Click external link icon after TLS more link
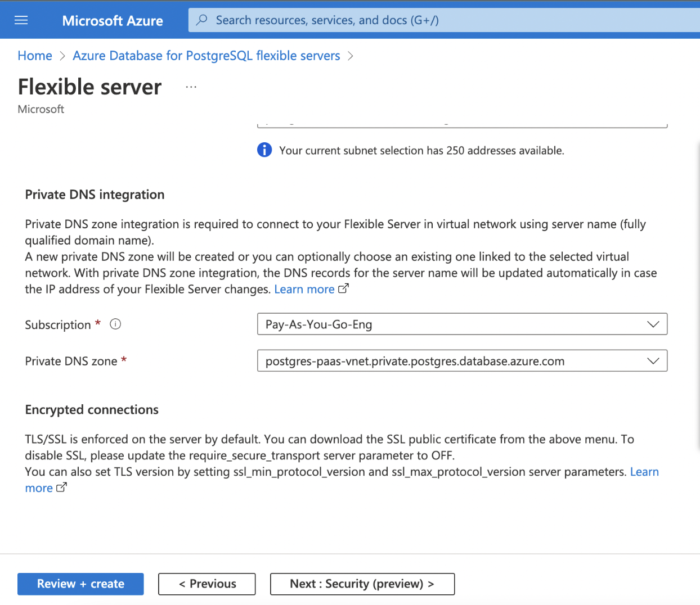The height and width of the screenshot is (605, 700). [x=61, y=487]
